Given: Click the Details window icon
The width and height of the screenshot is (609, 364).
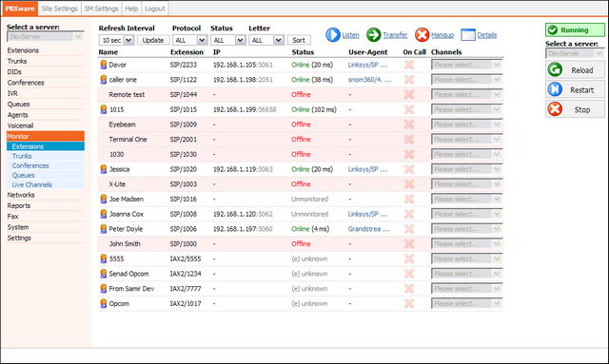Looking at the screenshot, I should [468, 35].
